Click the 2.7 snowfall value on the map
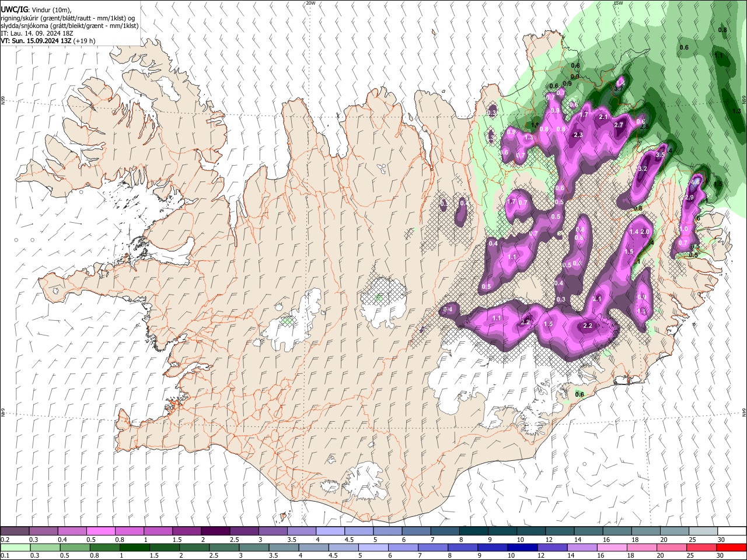 pyautogui.click(x=619, y=125)
